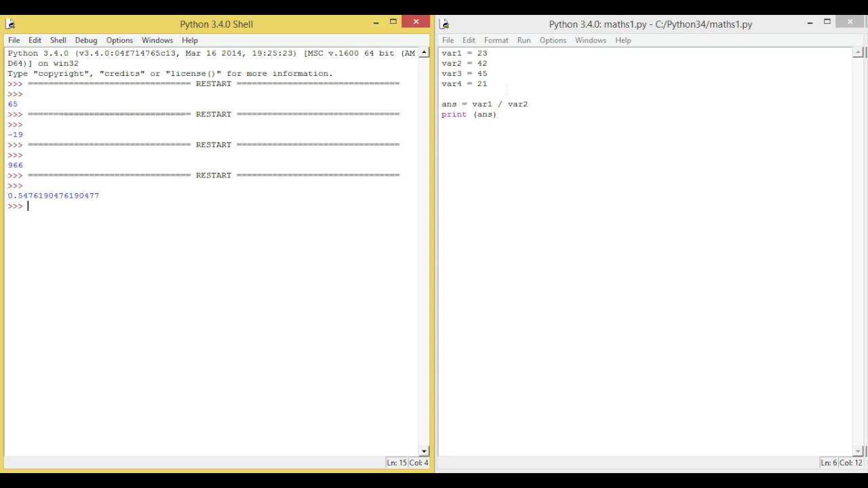Open the Run menu in maths1.py editor
868x488 pixels.
pyautogui.click(x=524, y=40)
